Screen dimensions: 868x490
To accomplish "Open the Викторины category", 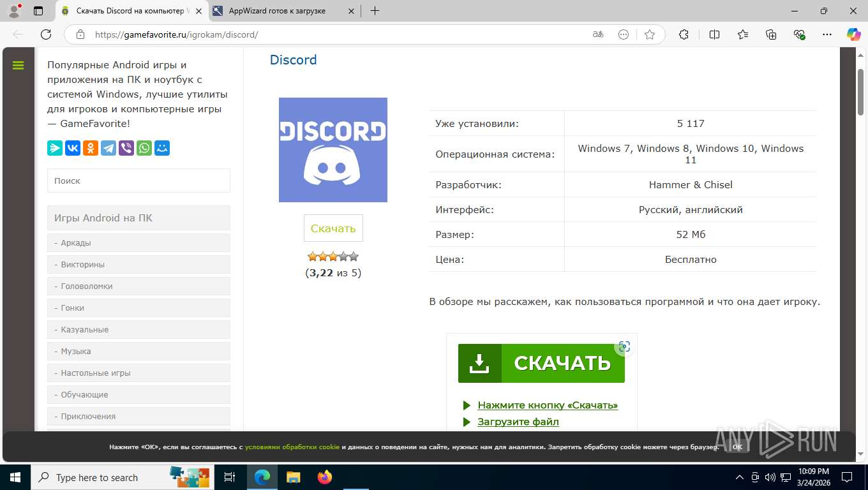I will pos(138,264).
